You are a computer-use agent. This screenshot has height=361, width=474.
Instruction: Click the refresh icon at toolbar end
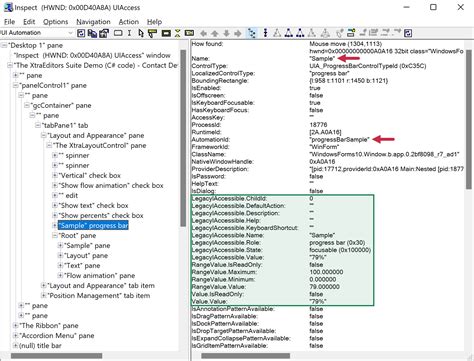click(408, 33)
